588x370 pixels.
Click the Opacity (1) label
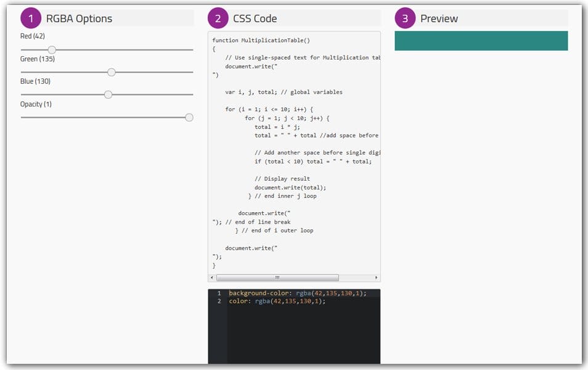tap(36, 104)
